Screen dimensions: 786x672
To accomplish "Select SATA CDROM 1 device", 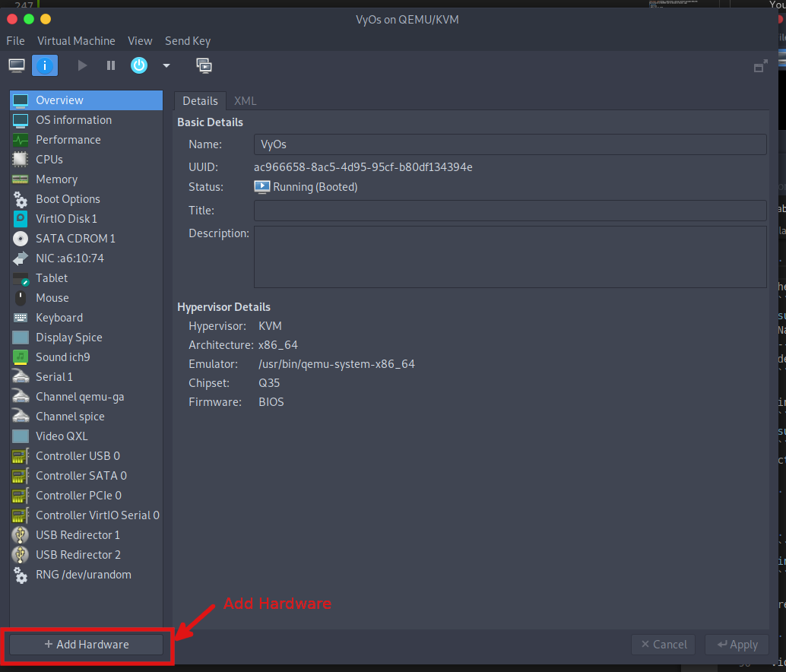I will [86, 239].
